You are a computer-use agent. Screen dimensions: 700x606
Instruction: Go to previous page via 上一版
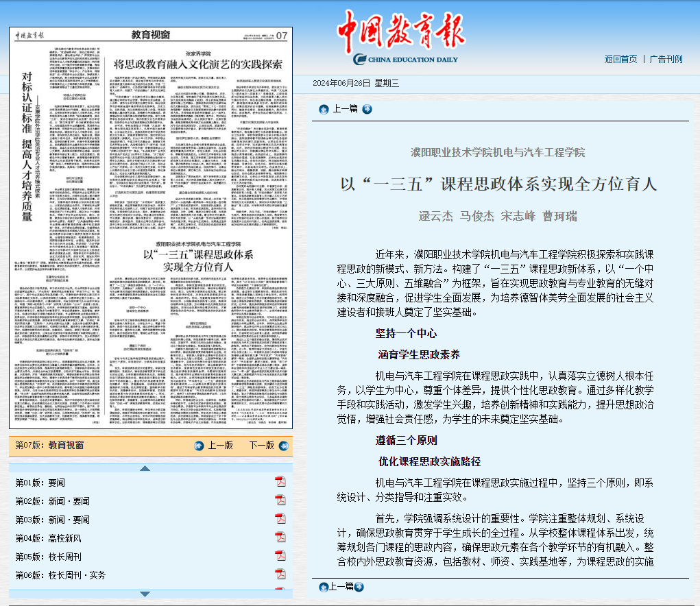click(x=221, y=446)
